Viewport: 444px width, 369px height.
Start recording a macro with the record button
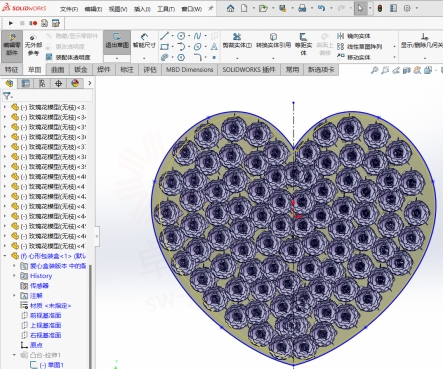pos(33,23)
